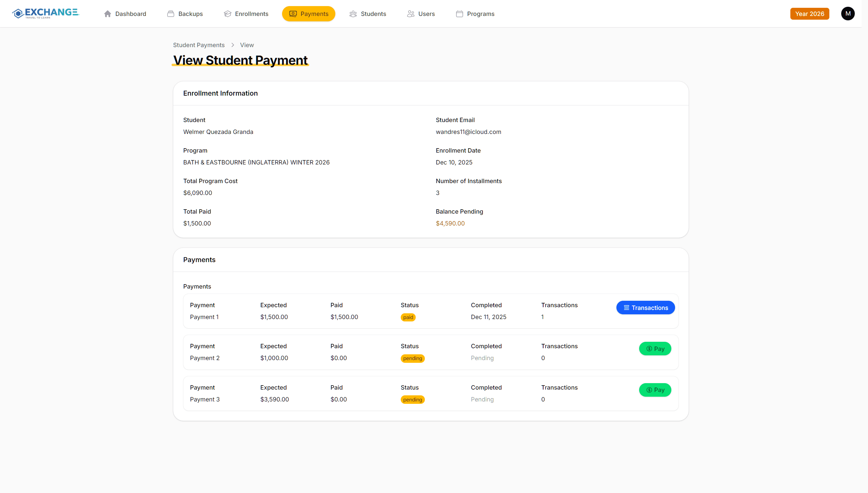Go back to Student Payments breadcrumb

199,45
